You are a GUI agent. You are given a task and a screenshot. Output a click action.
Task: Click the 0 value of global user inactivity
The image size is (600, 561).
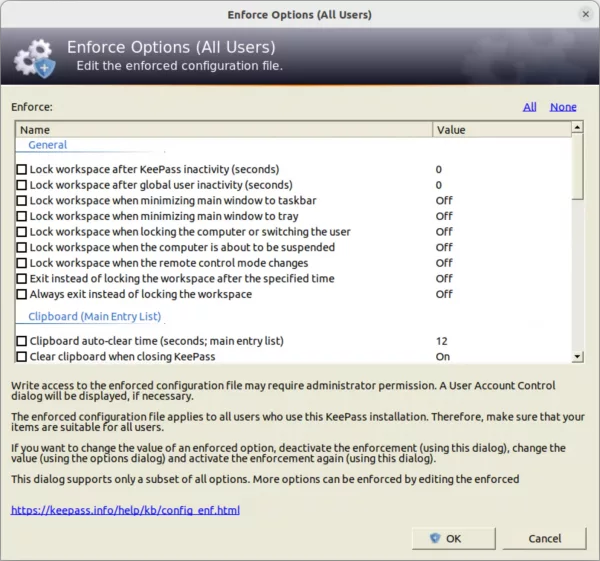pyautogui.click(x=439, y=185)
